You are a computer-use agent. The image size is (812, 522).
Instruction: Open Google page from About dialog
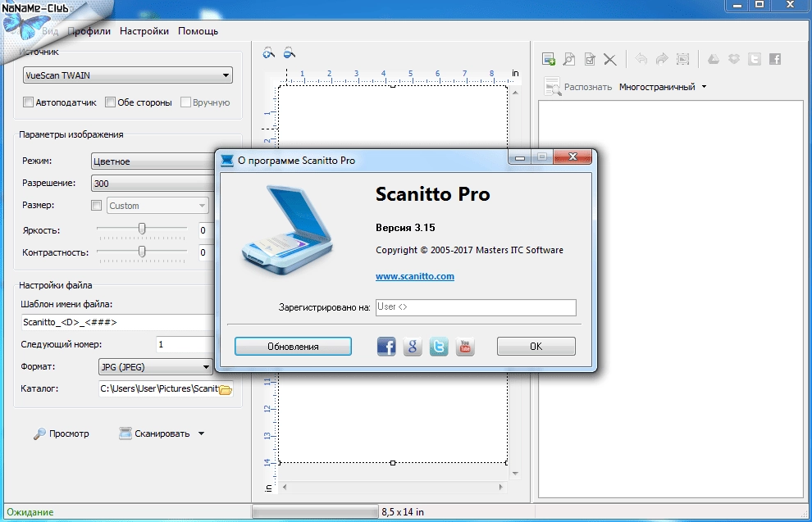(x=413, y=346)
